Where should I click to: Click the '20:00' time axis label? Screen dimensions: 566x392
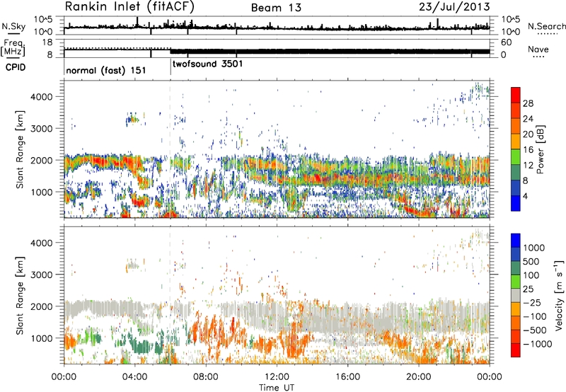[418, 377]
